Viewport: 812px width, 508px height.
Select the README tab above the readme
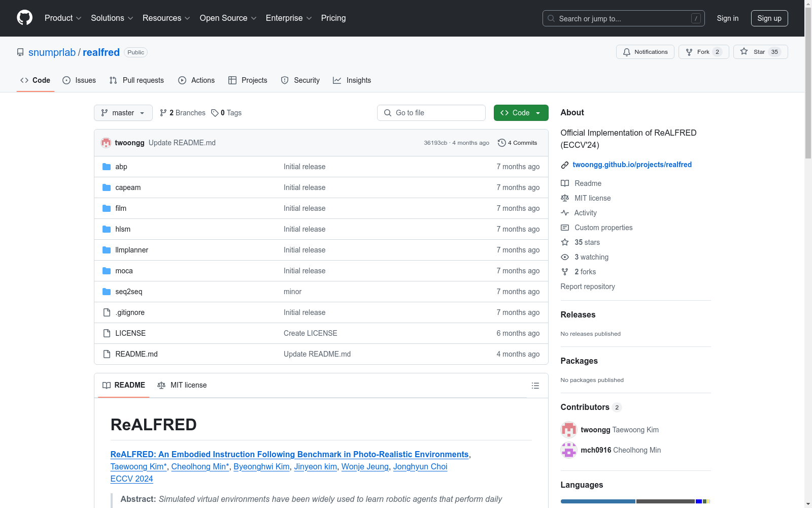tap(124, 386)
